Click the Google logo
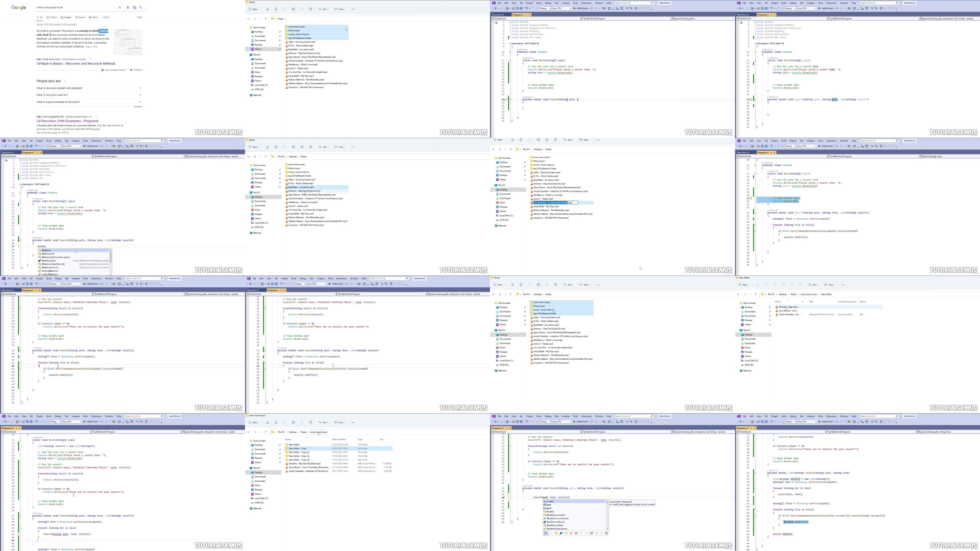The height and width of the screenshot is (551, 980). pos(19,8)
